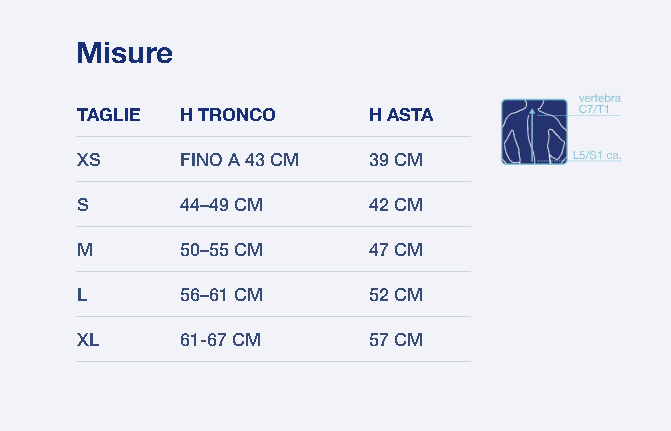The width and height of the screenshot is (671, 431).
Task: Click the back torso measurement icon
Action: click(x=534, y=132)
